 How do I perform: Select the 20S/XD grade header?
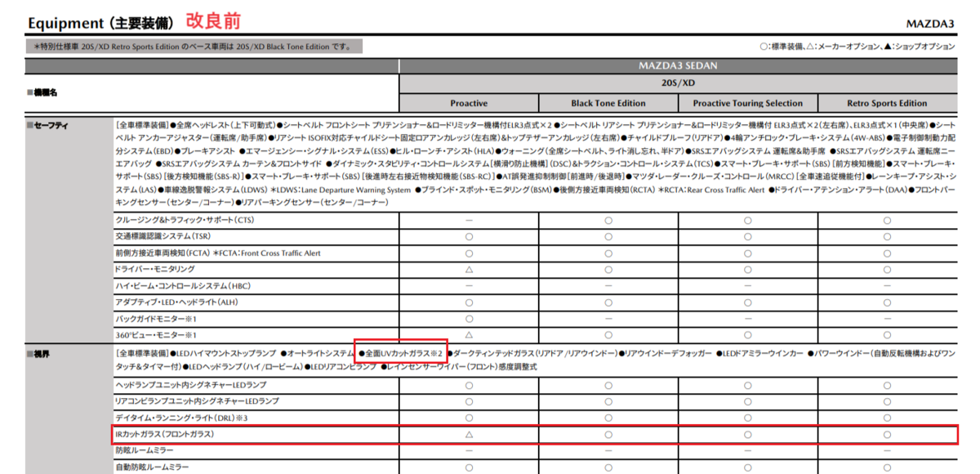pos(678,84)
